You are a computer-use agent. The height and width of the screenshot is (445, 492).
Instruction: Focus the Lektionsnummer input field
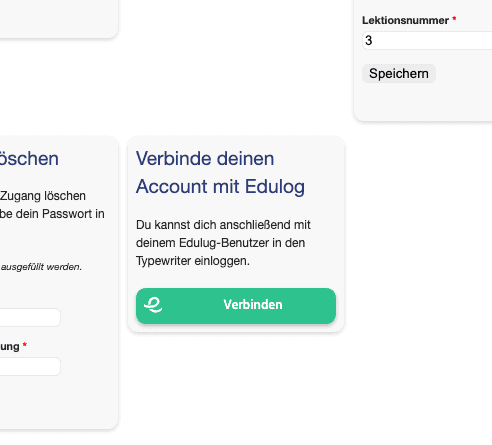(427, 41)
